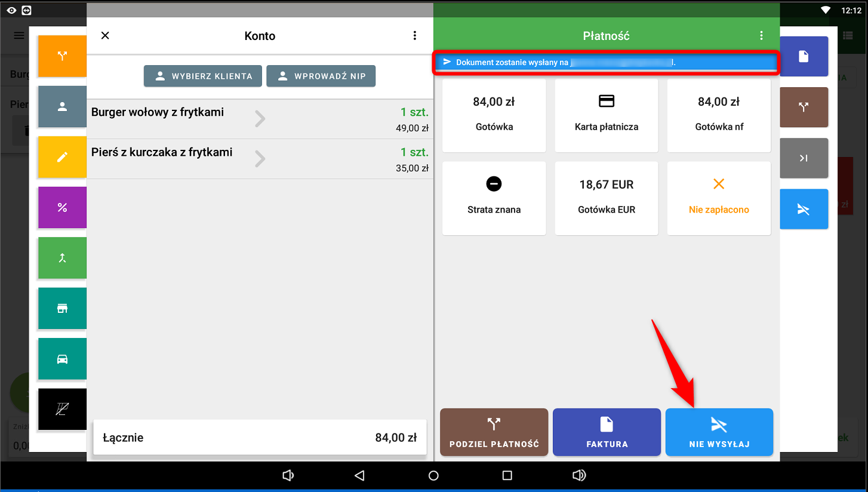The image size is (868, 492).
Task: Open Płatność three-dot overflow menu
Action: tap(761, 36)
